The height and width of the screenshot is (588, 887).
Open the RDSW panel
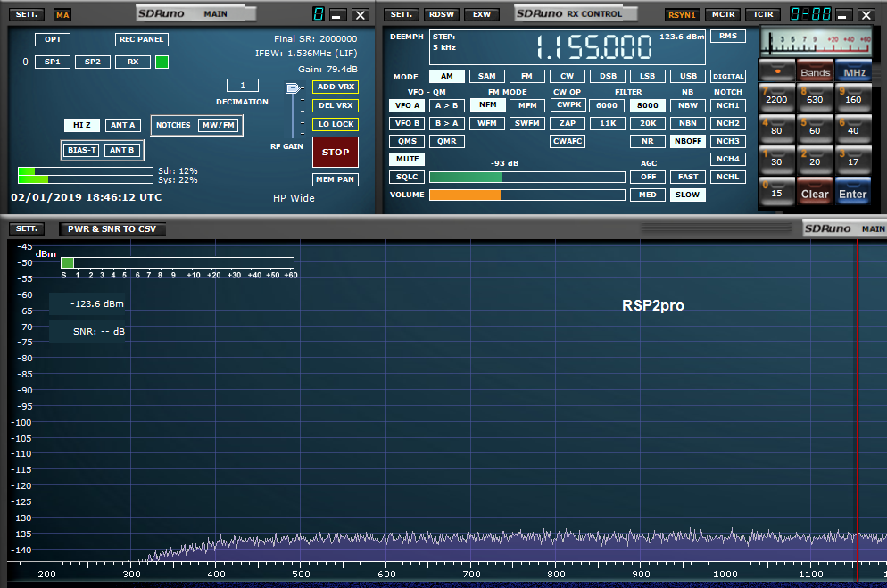[441, 14]
